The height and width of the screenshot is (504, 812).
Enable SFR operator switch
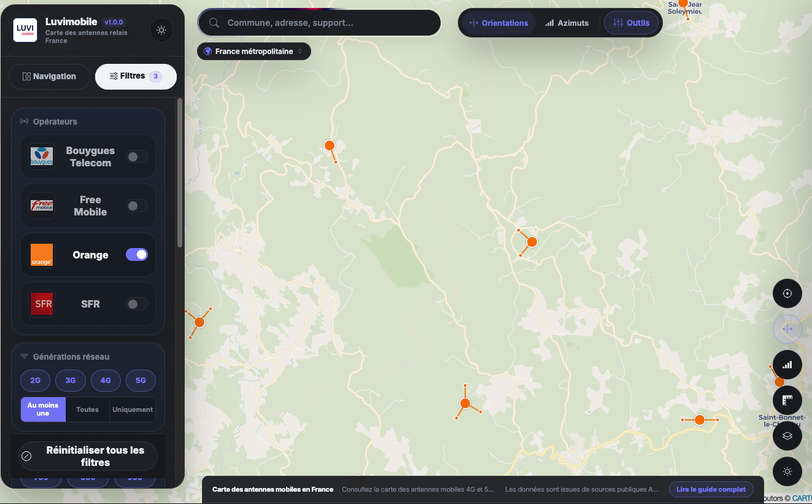137,304
